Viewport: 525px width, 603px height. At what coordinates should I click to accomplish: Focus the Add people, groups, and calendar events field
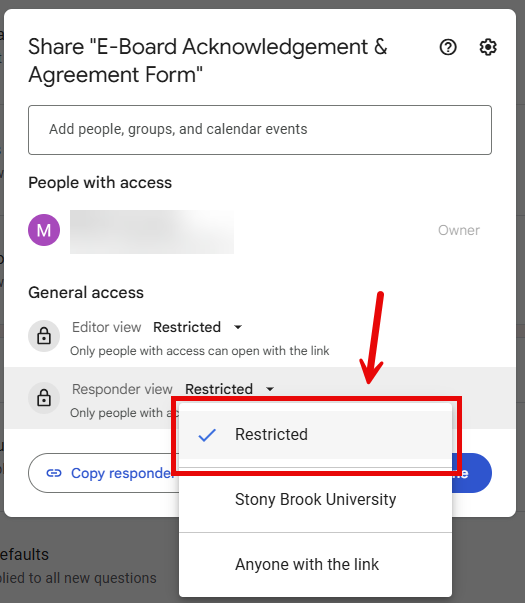[260, 130]
